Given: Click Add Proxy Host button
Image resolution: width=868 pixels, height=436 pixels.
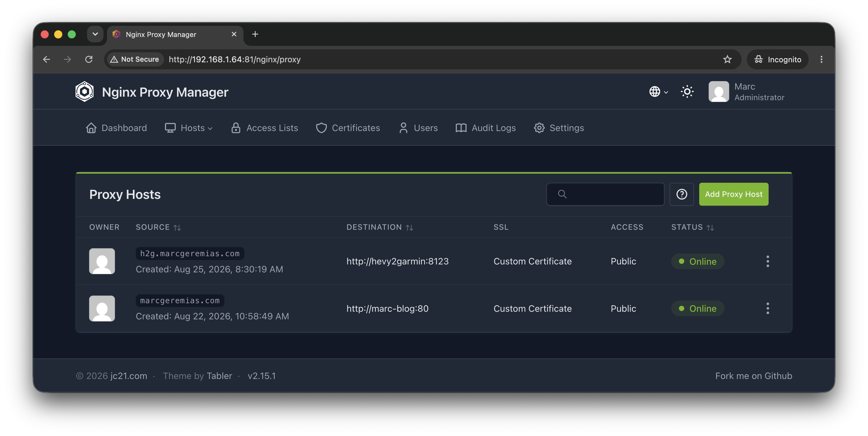Looking at the screenshot, I should click(734, 194).
